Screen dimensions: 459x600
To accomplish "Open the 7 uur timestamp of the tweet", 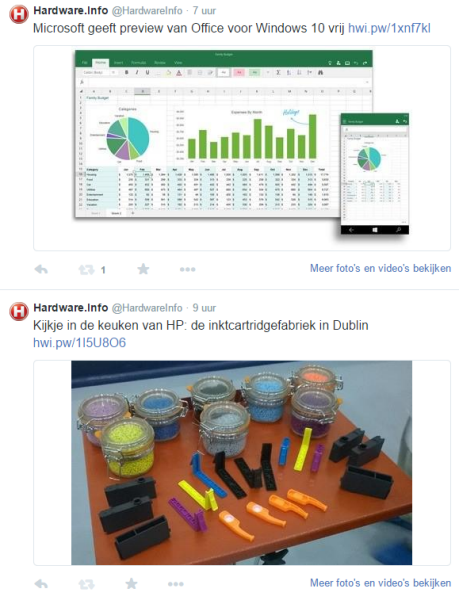I will click(204, 11).
